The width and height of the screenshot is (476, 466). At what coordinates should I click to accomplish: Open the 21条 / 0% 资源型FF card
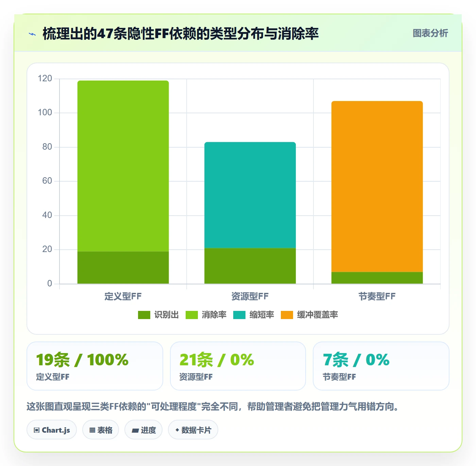click(238, 366)
